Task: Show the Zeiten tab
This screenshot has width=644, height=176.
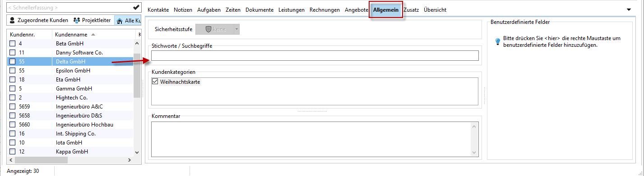Action: click(232, 10)
